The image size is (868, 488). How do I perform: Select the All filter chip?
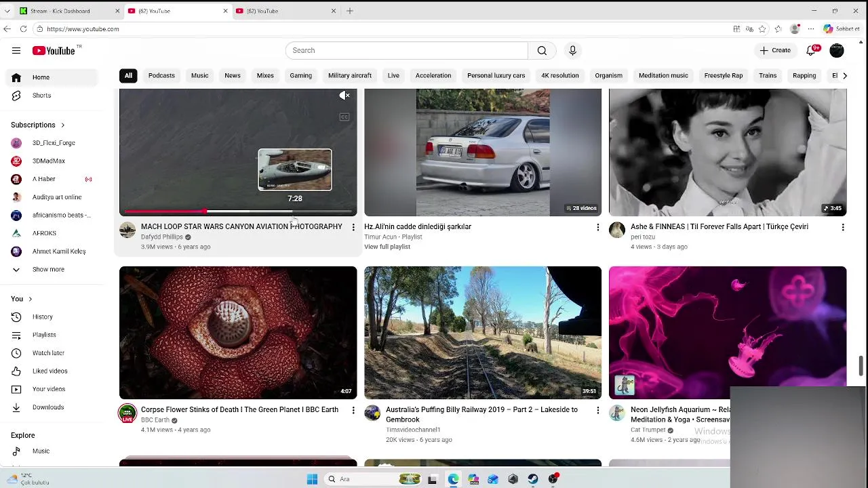[128, 76]
